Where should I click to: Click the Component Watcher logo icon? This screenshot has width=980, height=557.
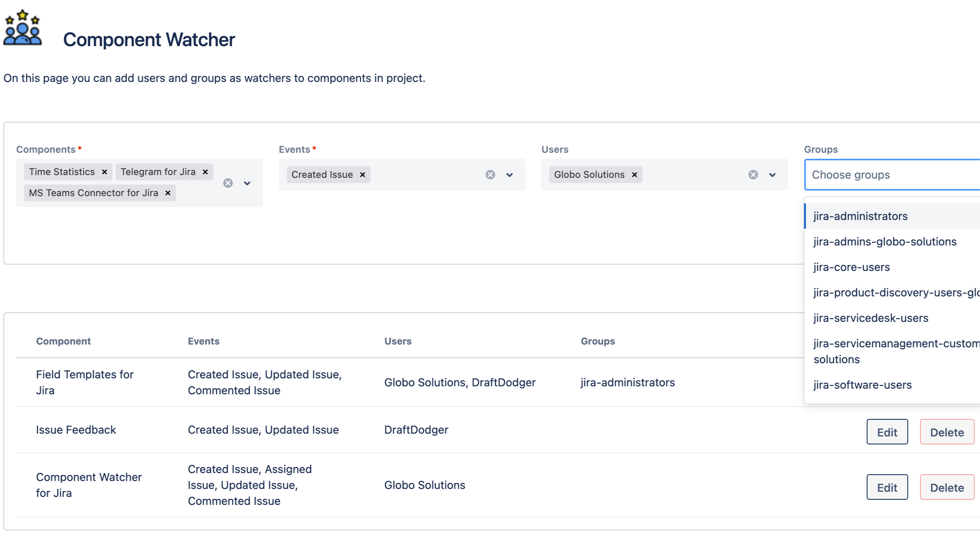(x=22, y=28)
